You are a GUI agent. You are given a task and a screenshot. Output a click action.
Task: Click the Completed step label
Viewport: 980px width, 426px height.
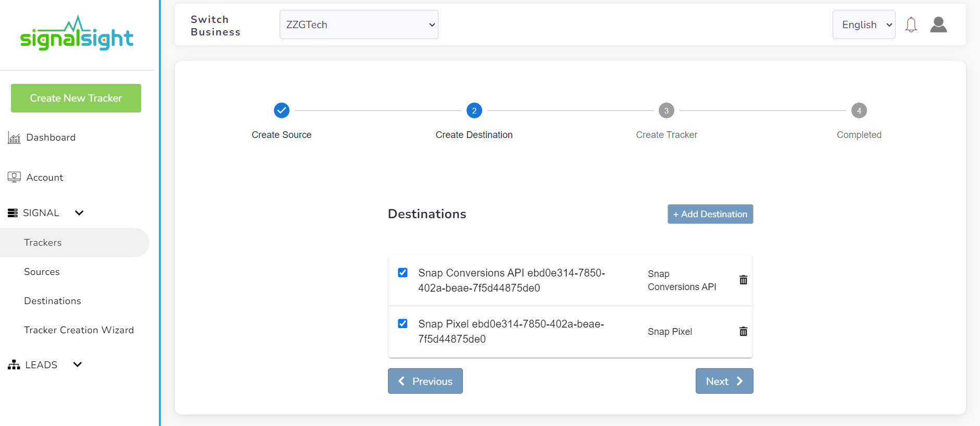pos(859,135)
